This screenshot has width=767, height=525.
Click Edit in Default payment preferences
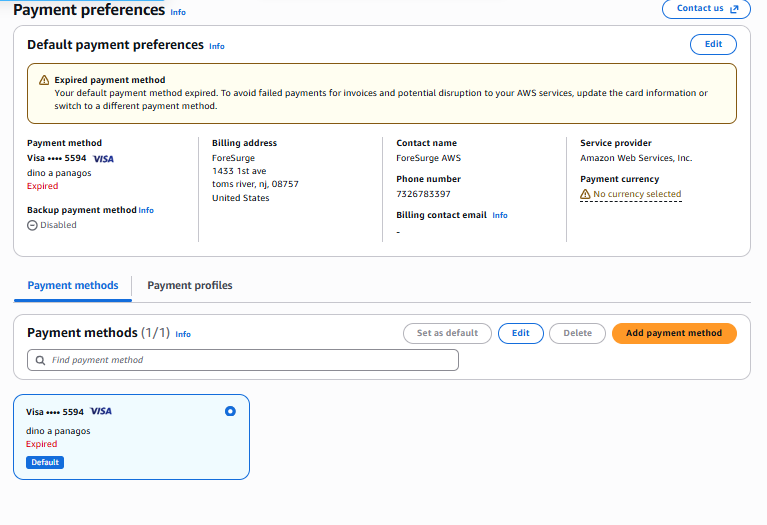[x=713, y=44]
